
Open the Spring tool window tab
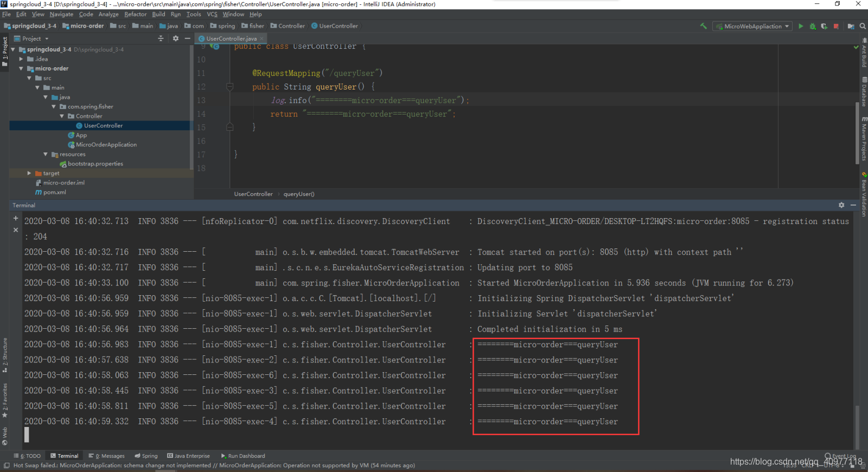tap(146, 456)
